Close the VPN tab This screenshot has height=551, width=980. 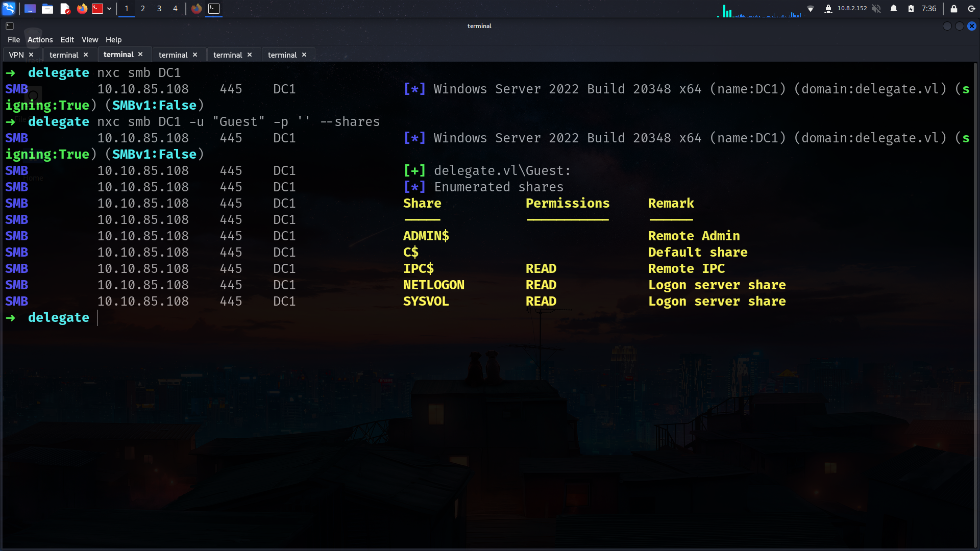(31, 55)
